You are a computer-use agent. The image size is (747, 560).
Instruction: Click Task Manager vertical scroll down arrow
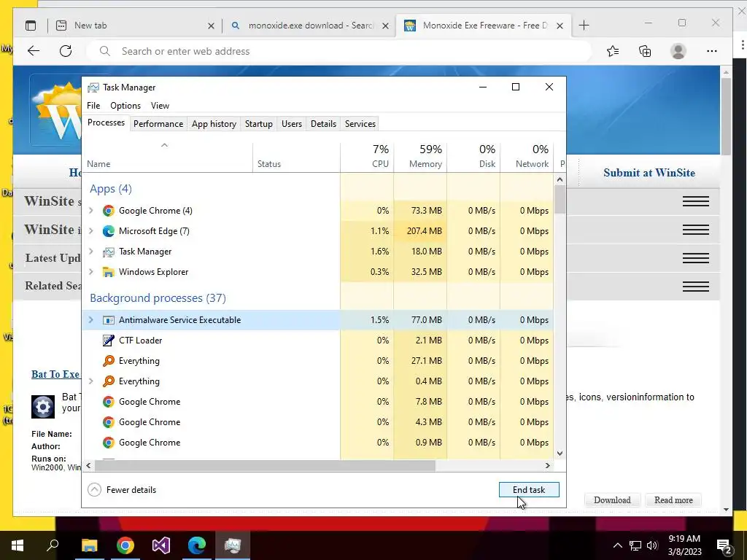pos(560,454)
